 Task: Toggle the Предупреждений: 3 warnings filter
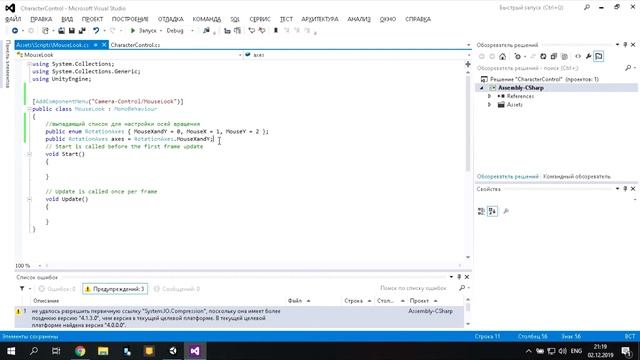tap(115, 289)
